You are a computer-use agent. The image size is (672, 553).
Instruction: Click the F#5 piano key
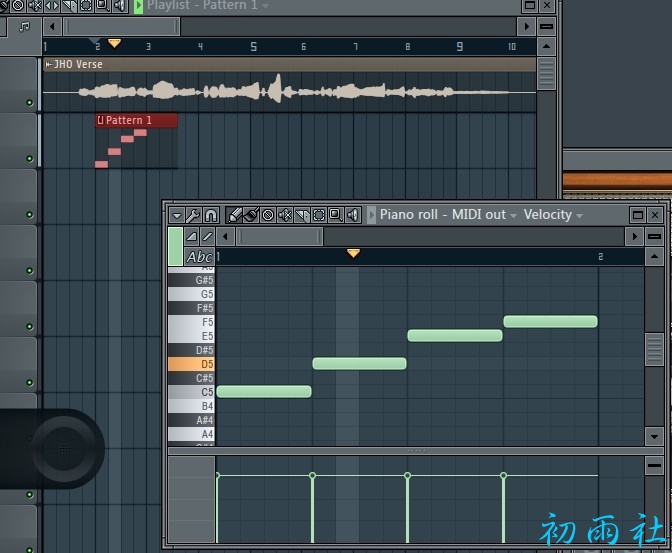coord(191,308)
